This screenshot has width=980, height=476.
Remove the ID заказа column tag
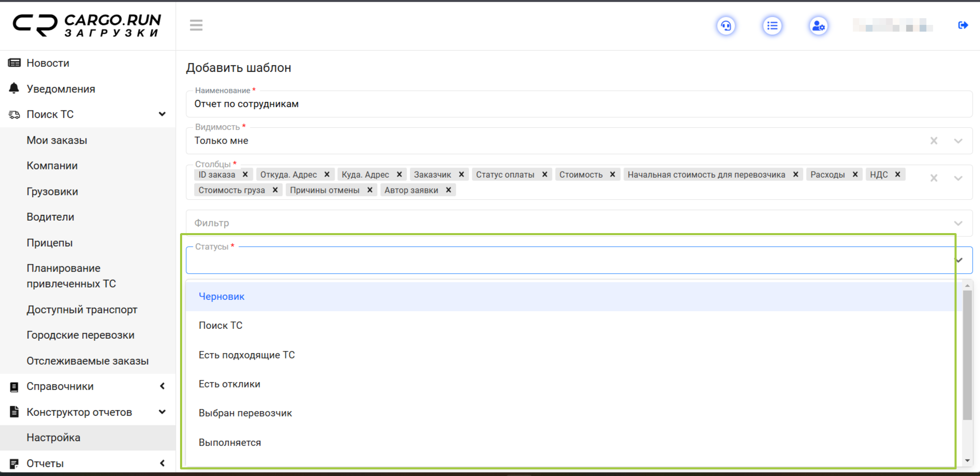tap(245, 175)
